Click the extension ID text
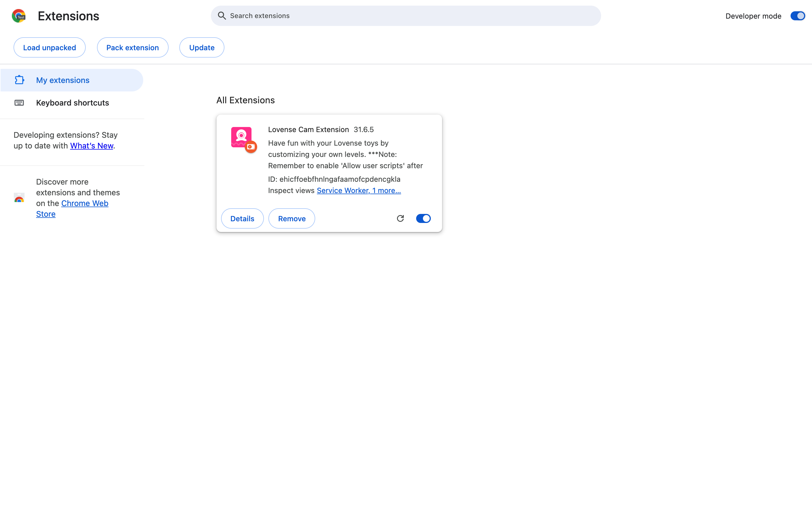The height and width of the screenshot is (508, 812). coord(334,179)
